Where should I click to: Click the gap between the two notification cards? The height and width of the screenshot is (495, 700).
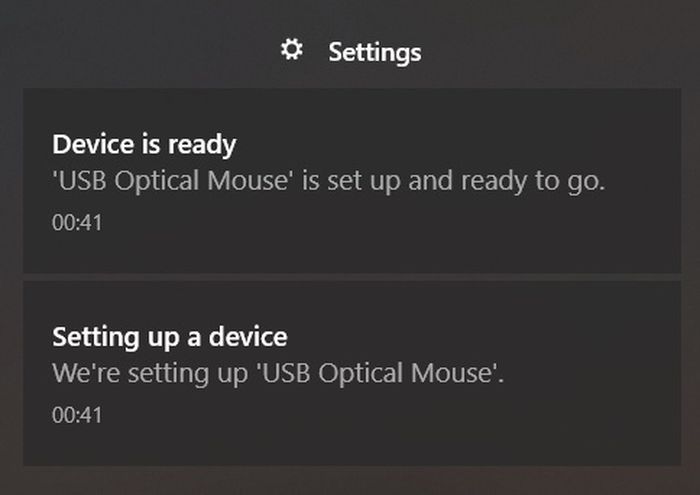[350, 277]
